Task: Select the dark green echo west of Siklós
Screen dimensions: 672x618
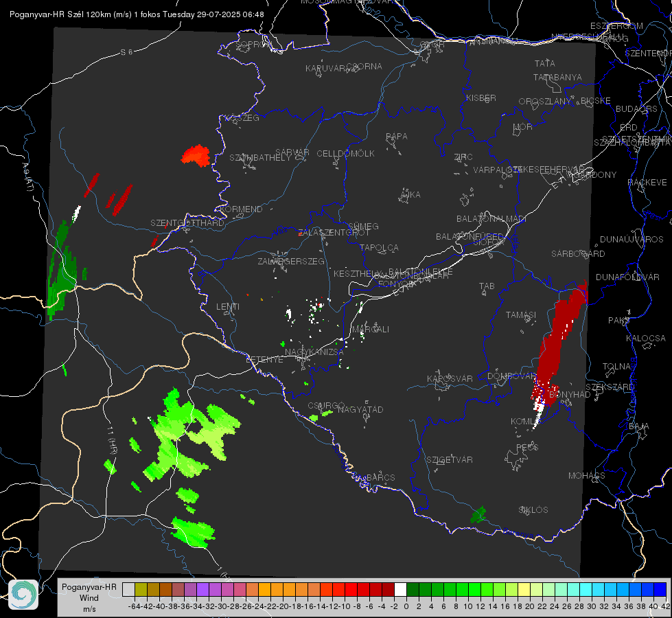Action: click(x=478, y=514)
